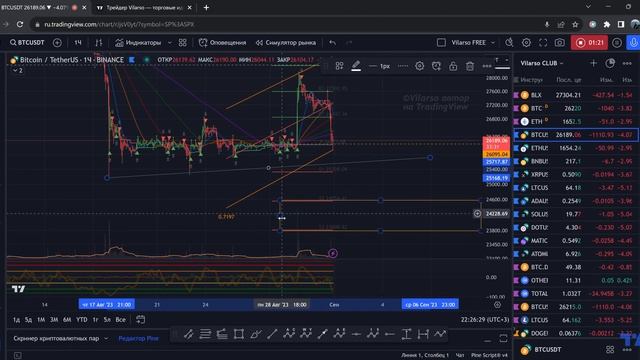Create an alert with Оповещения
The image size is (640, 360).
point(222,42)
